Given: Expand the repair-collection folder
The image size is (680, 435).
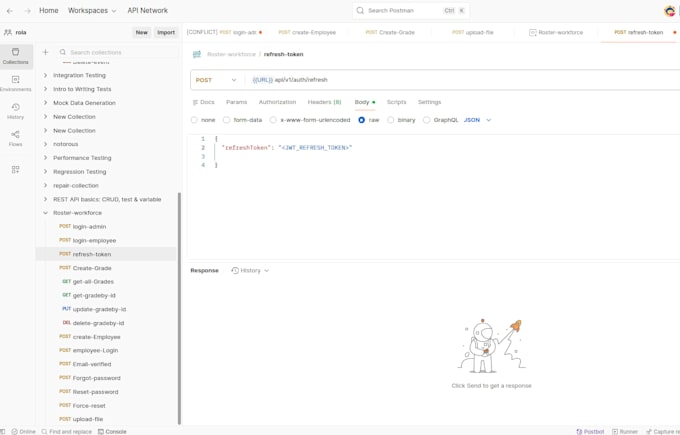Looking at the screenshot, I should (x=46, y=185).
